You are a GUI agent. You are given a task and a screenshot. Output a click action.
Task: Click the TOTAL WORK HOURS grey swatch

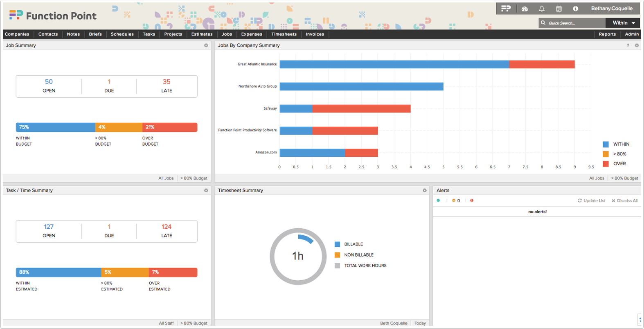pos(338,266)
